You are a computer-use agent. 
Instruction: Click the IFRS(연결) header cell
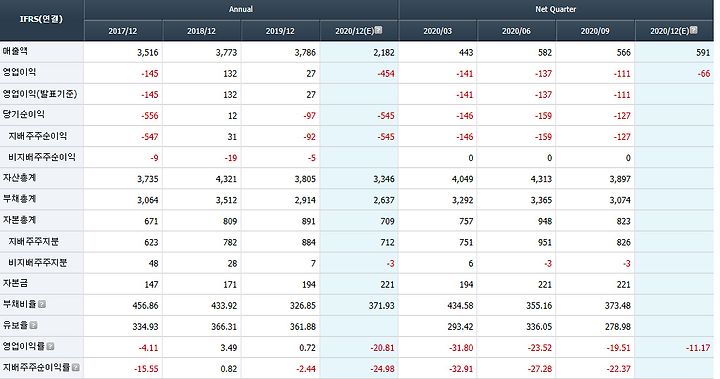[41, 19]
